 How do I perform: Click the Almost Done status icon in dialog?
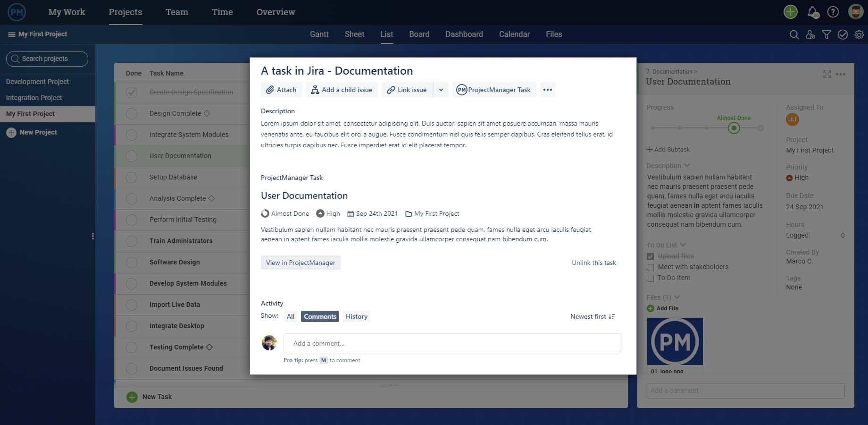(x=265, y=213)
